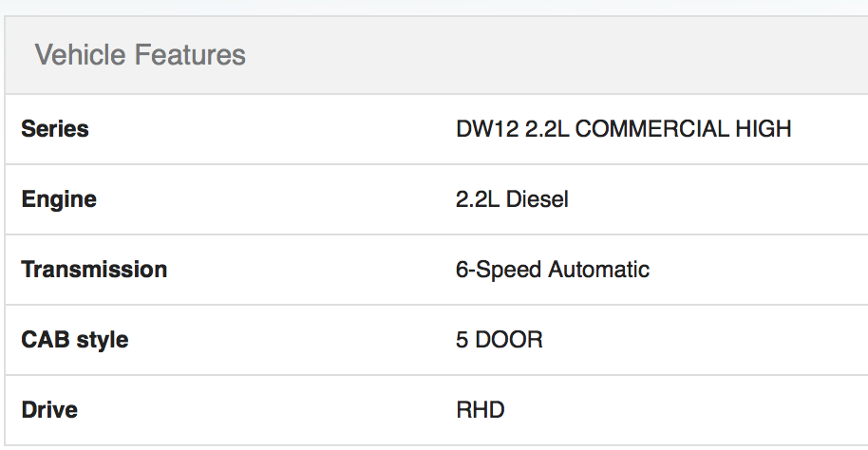
Task: Click the word DOOR in the CAB style value
Action: coord(509,340)
